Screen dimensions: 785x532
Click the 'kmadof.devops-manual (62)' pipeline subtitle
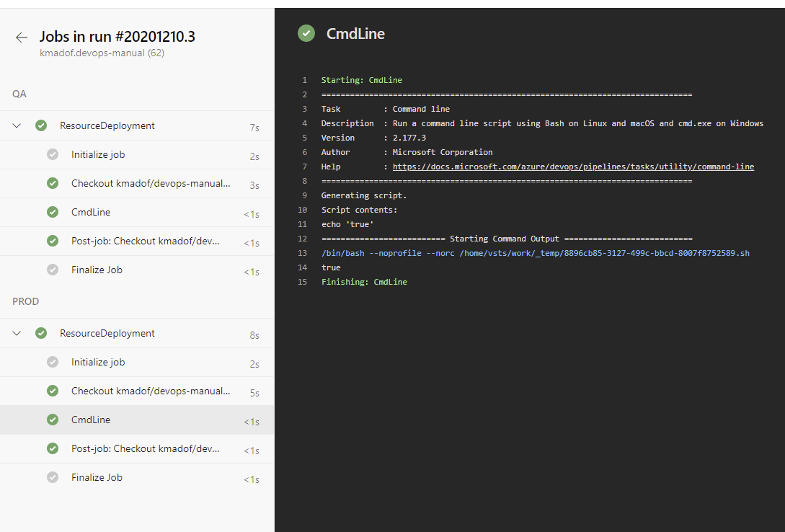point(102,53)
